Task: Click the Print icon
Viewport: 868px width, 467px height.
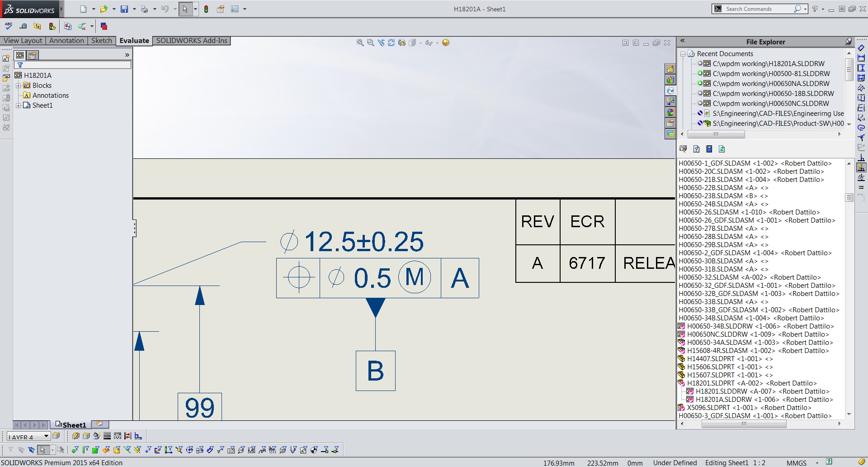Action: 145,9
